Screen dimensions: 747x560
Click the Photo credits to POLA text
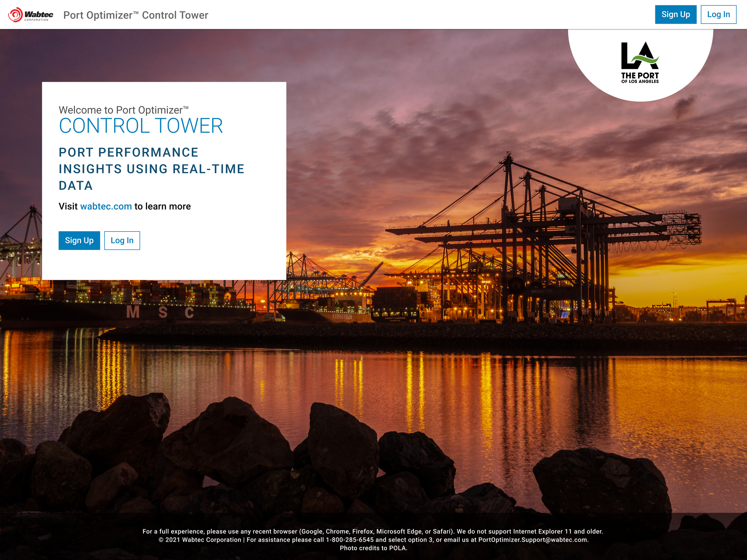click(373, 548)
